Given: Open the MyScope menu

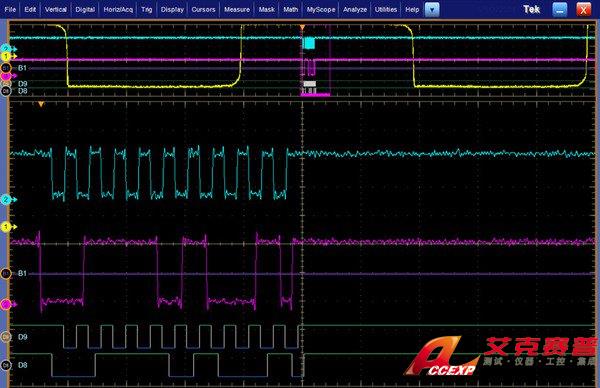Looking at the screenshot, I should pos(321,10).
